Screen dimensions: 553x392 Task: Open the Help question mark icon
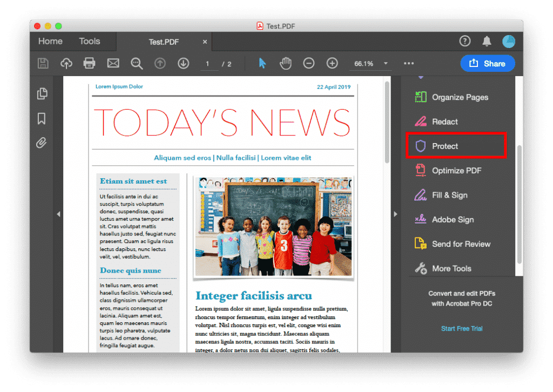click(465, 41)
